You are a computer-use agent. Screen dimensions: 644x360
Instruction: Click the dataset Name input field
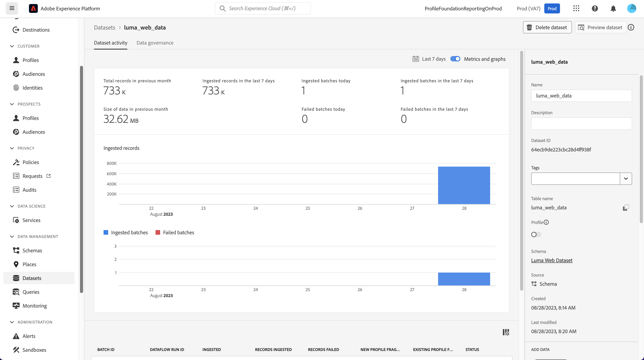click(x=581, y=96)
